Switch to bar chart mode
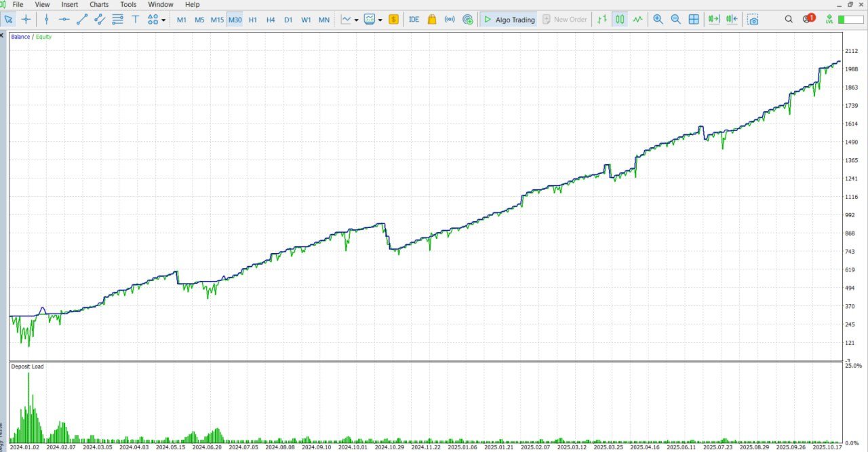Screen dimensions: 868x452 click(x=602, y=20)
